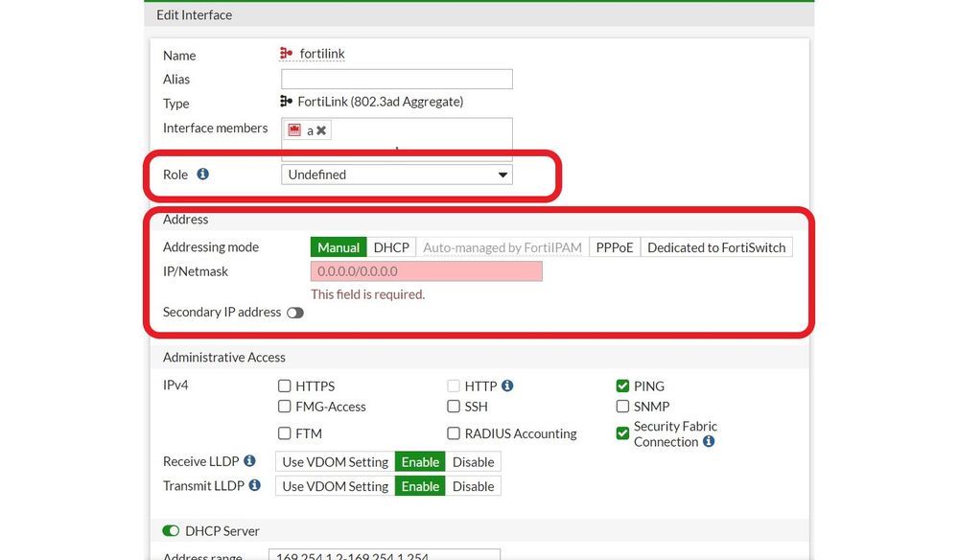Set Transmit LLDP to Enable

[420, 486]
